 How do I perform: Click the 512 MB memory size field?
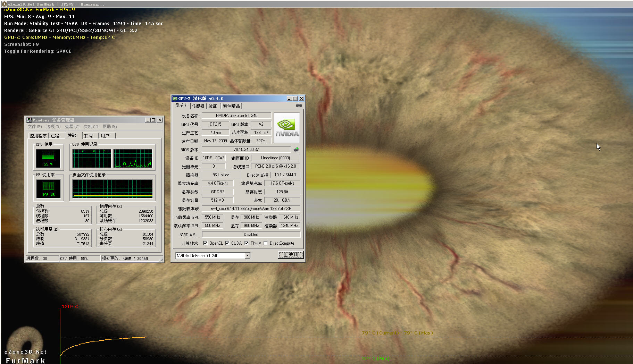click(218, 200)
